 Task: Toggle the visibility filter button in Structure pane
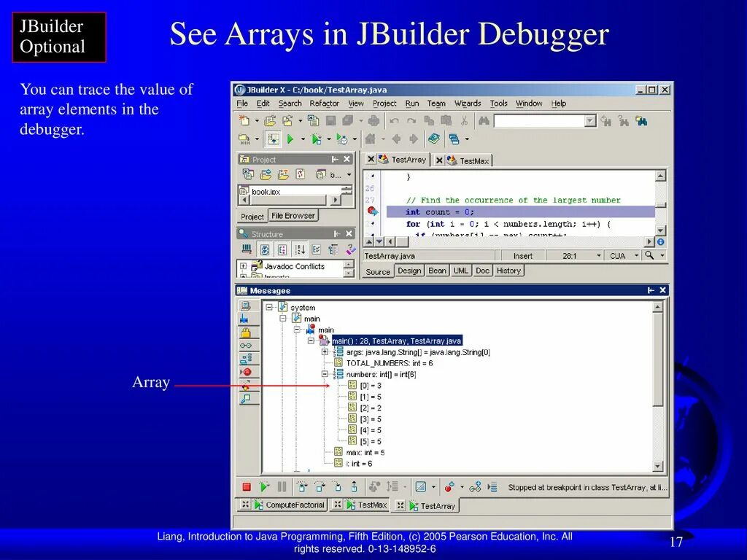point(265,249)
